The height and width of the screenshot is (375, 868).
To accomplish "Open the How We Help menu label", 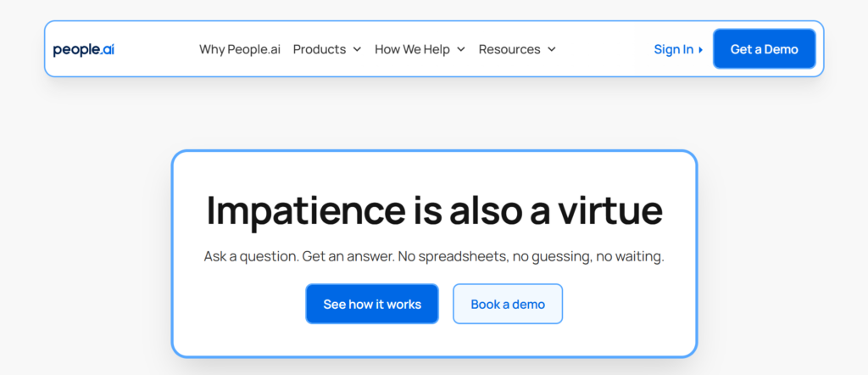I will pos(412,49).
